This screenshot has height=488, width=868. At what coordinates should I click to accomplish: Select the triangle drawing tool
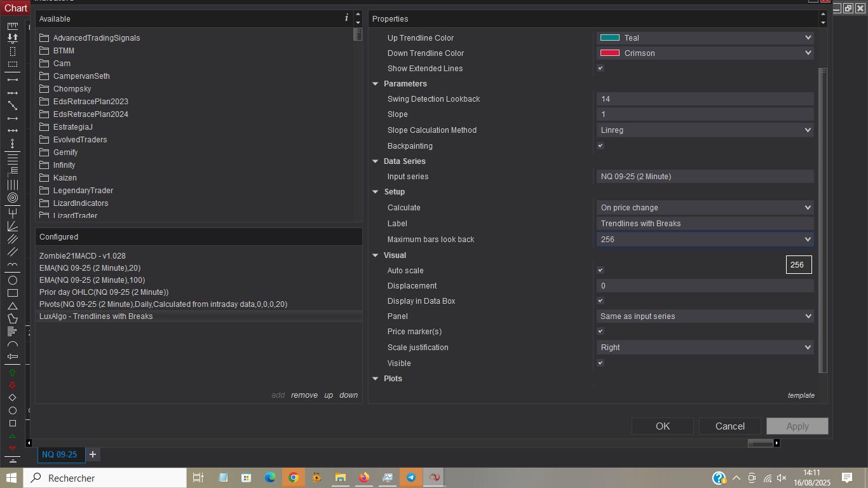coord(12,306)
